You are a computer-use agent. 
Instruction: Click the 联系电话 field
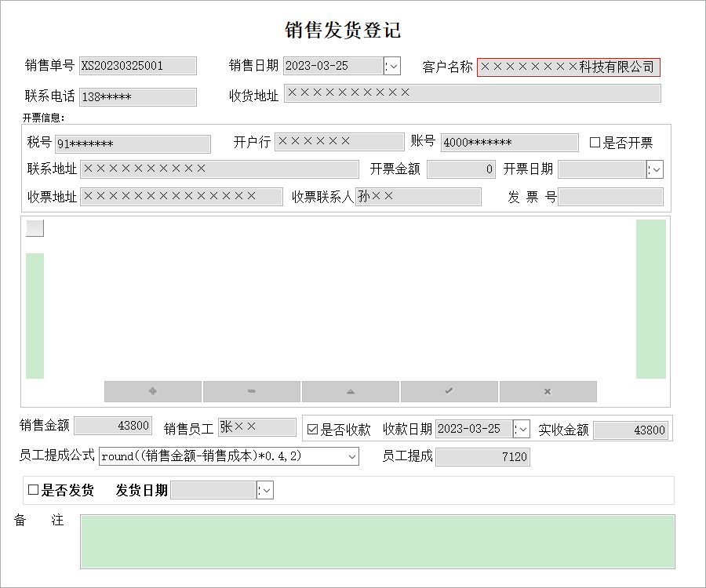[x=138, y=97]
